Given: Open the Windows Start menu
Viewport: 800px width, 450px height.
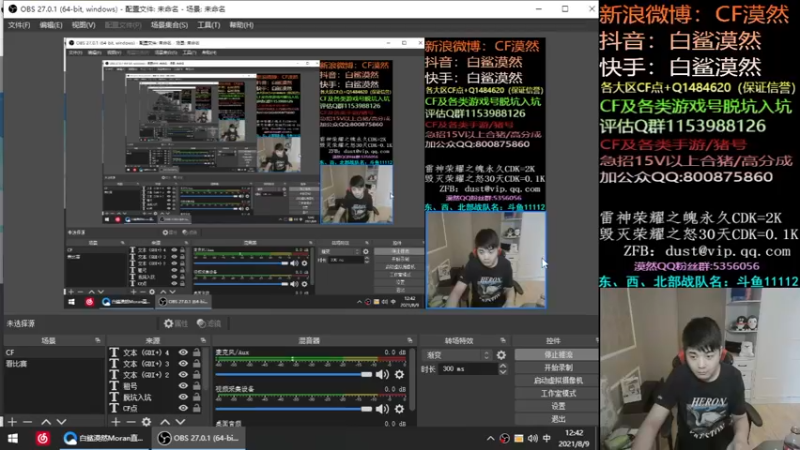Looking at the screenshot, I should pyautogui.click(x=13, y=438).
